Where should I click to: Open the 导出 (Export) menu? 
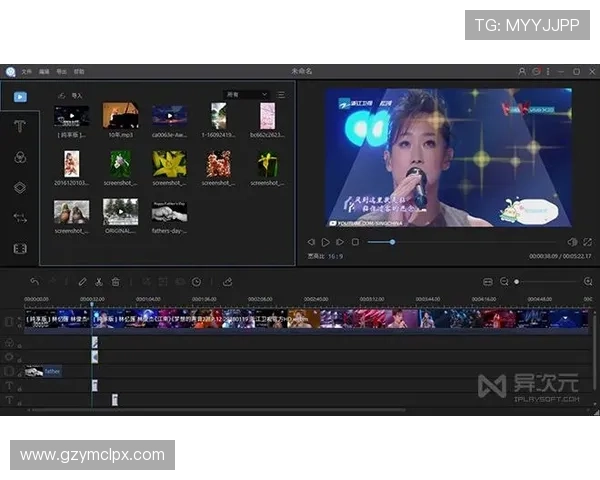(x=61, y=72)
